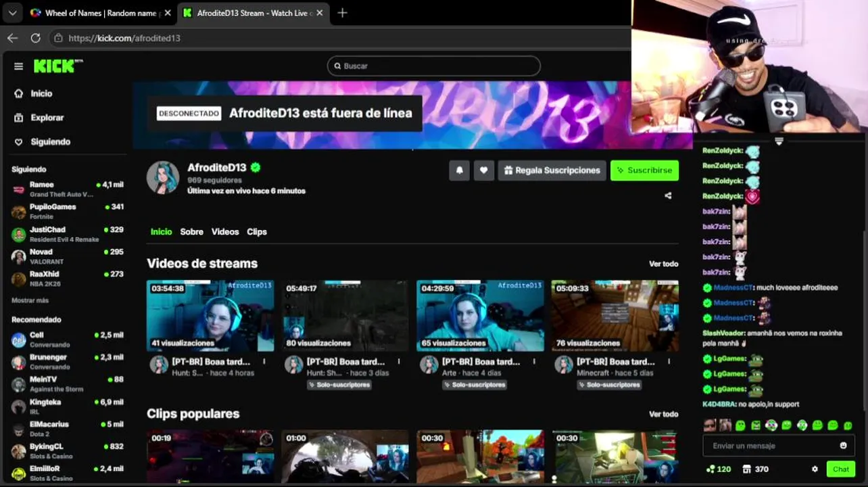
Task: Click the green Suscribirse button
Action: coord(644,170)
